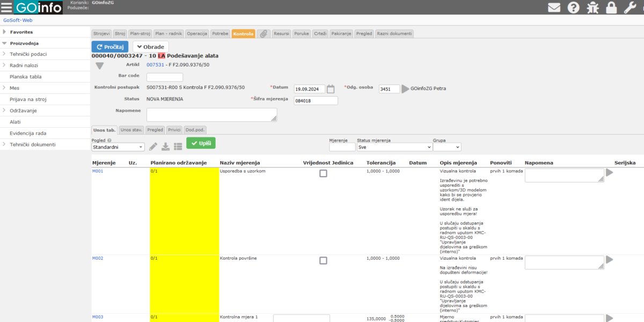Open the hamburger main menu
Screen dimensions: 644x322
tap(6, 8)
